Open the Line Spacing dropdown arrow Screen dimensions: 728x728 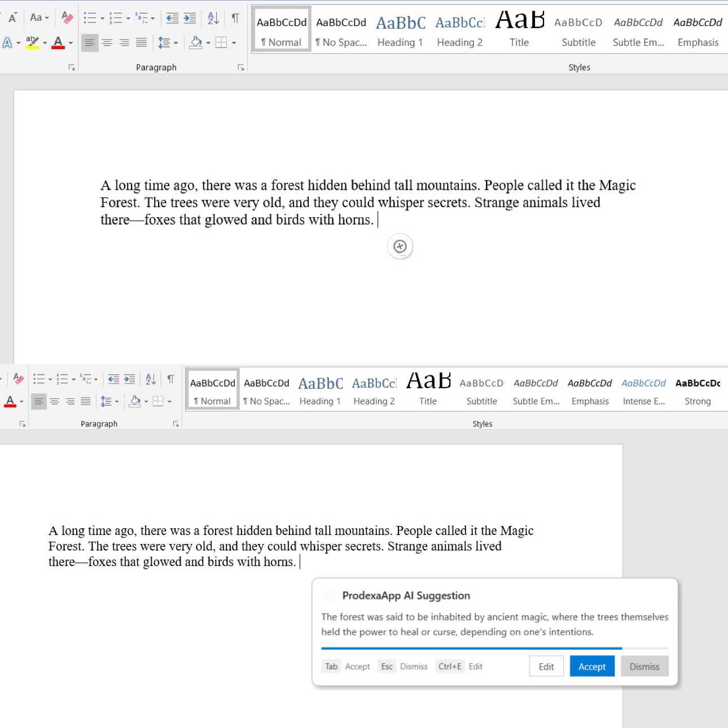(x=176, y=42)
